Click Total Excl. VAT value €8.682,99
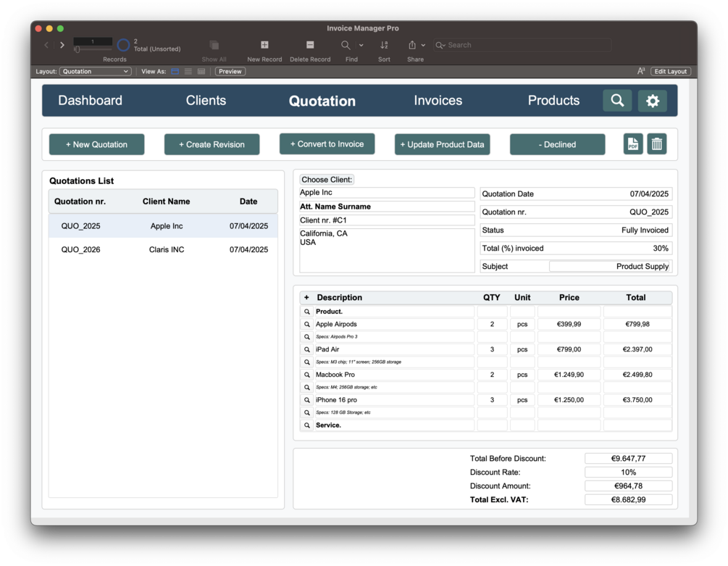Image resolution: width=728 pixels, height=566 pixels. (x=628, y=499)
